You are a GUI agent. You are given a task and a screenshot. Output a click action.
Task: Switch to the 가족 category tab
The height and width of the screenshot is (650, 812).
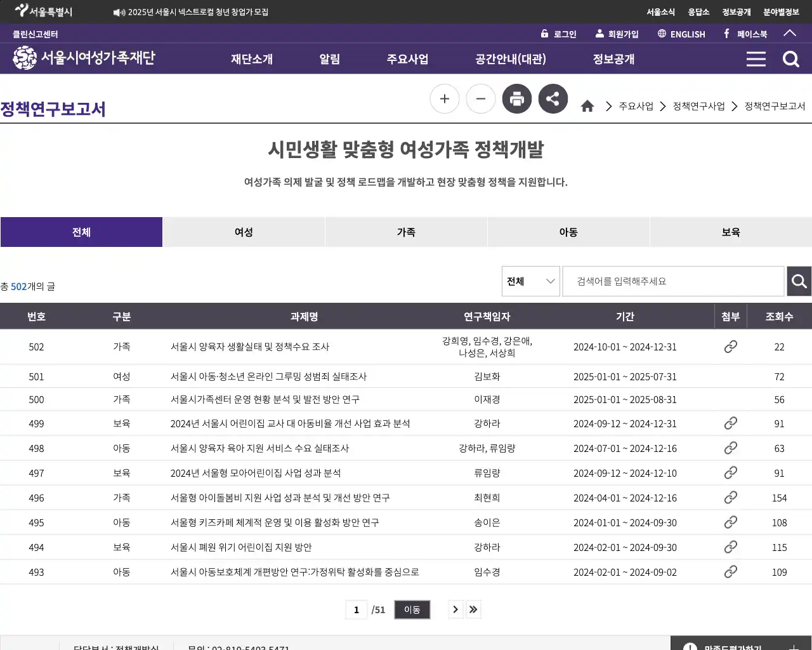tap(405, 232)
